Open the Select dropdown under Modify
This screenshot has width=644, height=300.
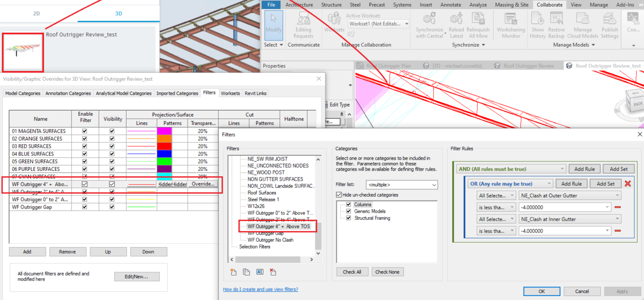(x=274, y=45)
